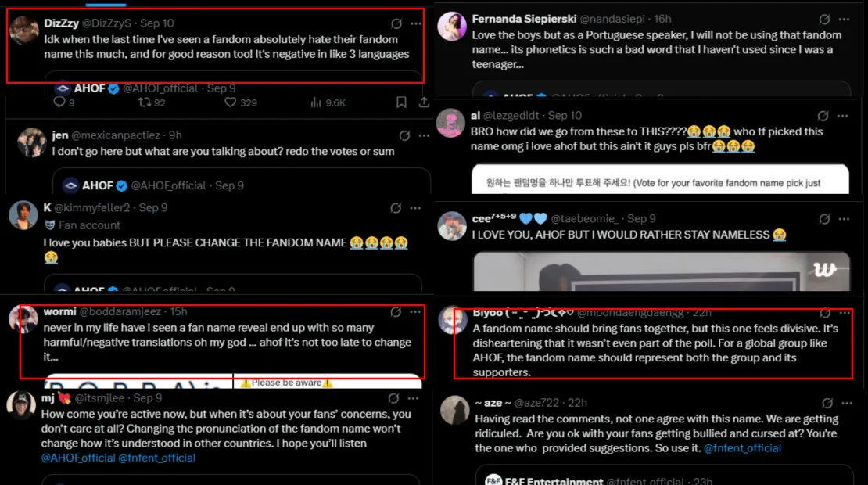Repost DizZzy's tweet with 92 reposts
This screenshot has width=868, height=485.
coord(144,102)
